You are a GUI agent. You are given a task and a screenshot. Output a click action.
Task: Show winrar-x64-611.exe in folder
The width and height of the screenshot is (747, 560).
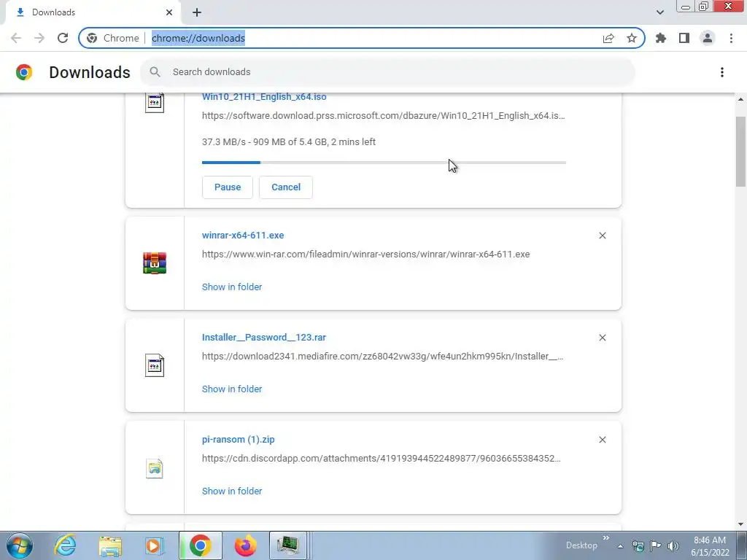click(232, 287)
